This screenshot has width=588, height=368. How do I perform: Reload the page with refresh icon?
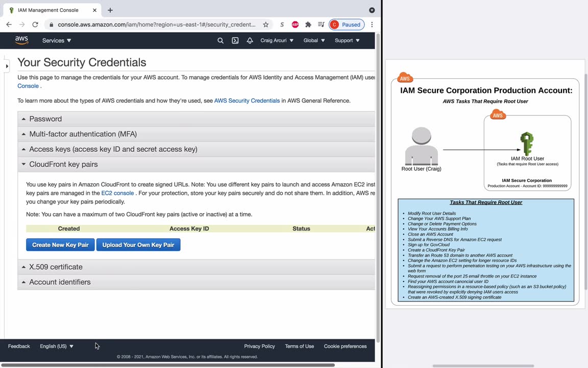[35, 25]
